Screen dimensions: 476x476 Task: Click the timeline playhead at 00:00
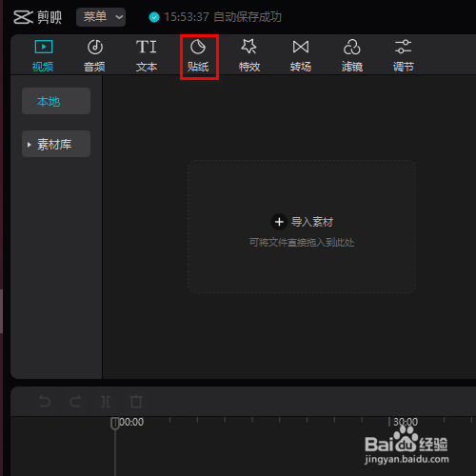tap(115, 424)
